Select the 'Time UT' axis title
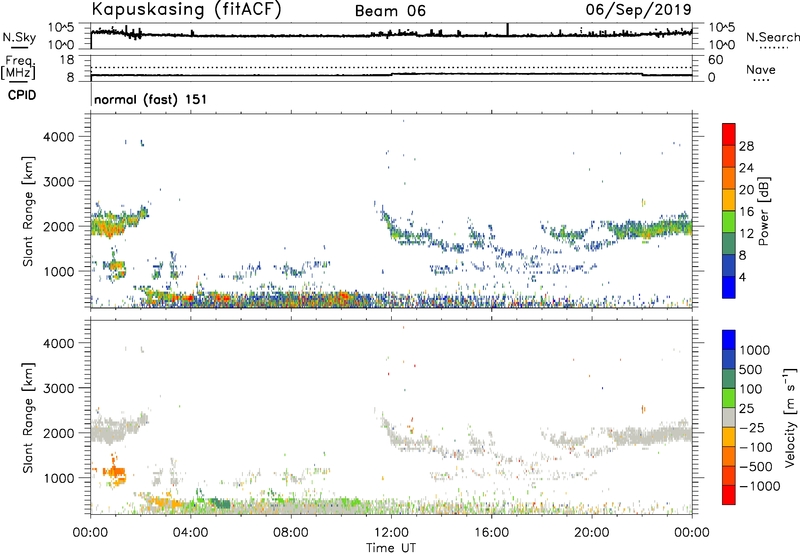 pyautogui.click(x=391, y=548)
